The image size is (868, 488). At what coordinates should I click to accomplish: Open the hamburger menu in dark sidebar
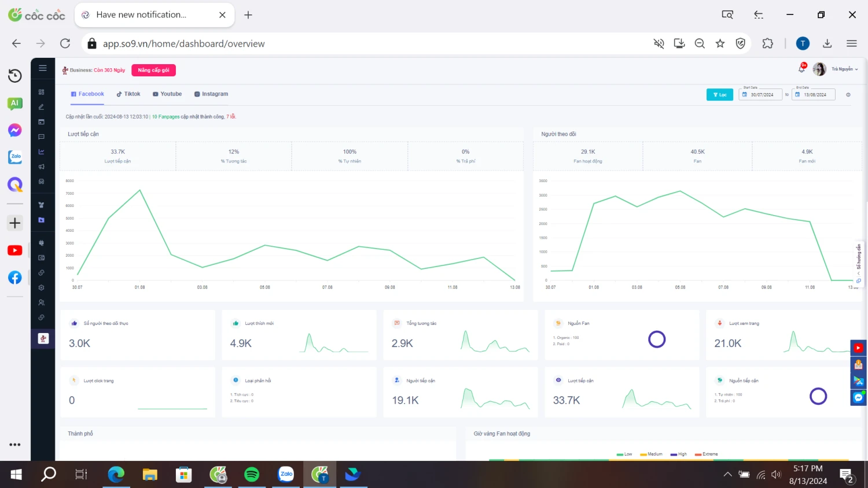tap(43, 68)
